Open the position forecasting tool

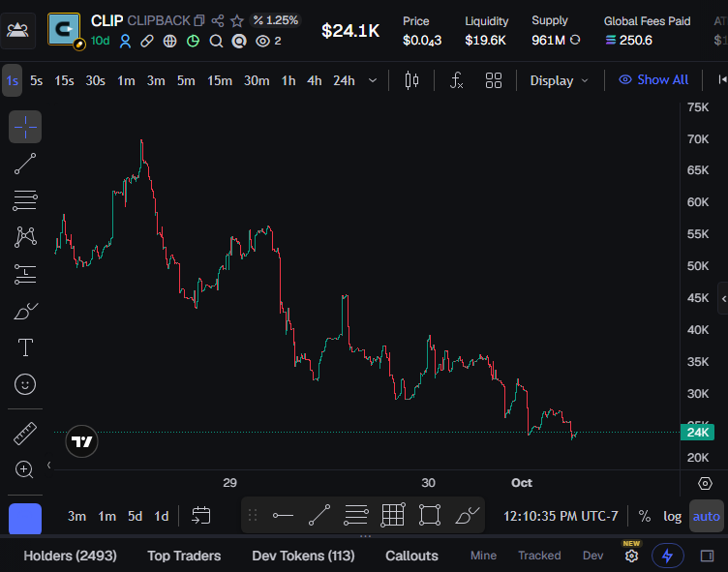click(x=25, y=274)
